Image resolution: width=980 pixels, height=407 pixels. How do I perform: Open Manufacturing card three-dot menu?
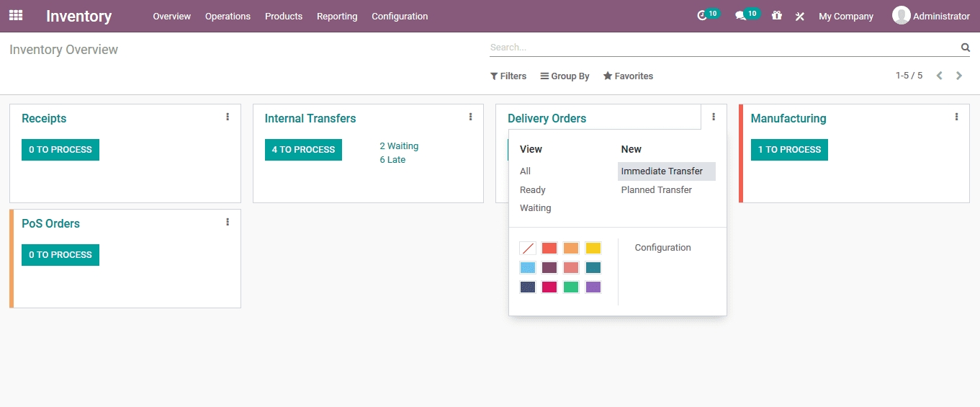click(x=956, y=117)
